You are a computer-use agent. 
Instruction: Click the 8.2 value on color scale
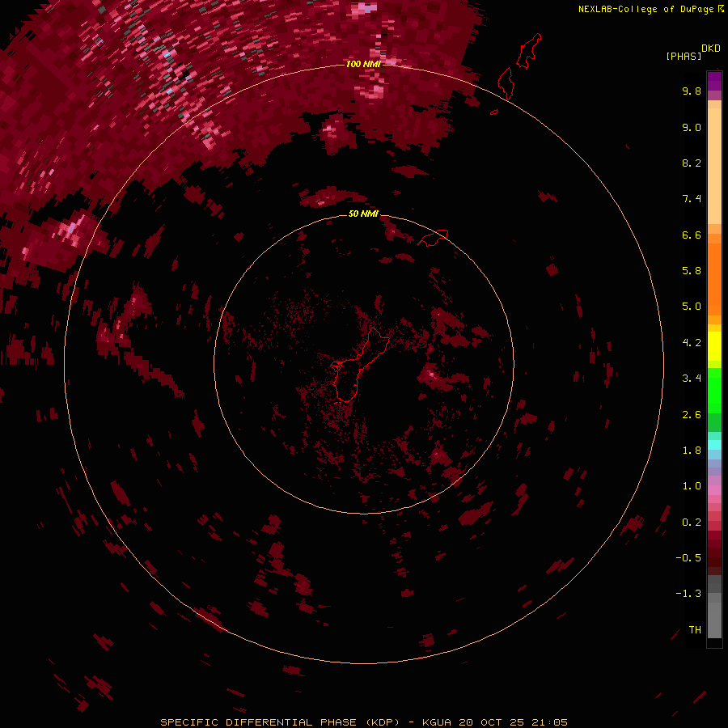(x=692, y=163)
